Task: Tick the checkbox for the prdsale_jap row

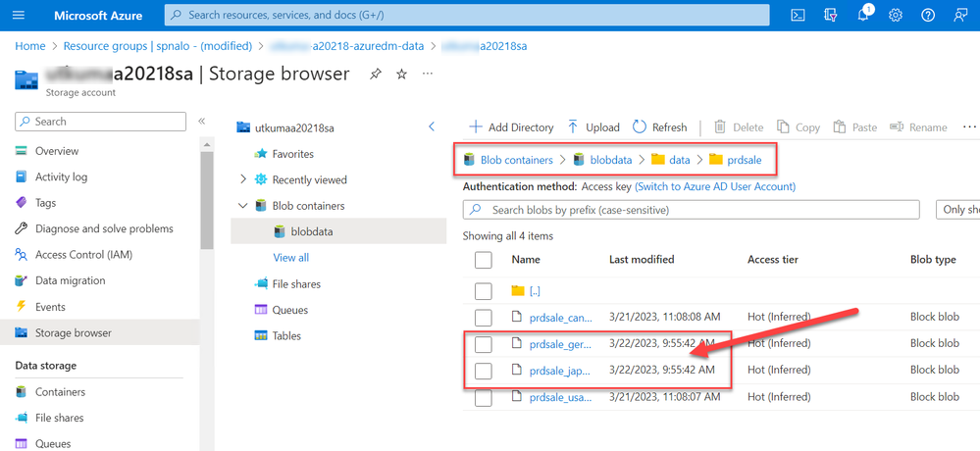Action: [x=483, y=371]
